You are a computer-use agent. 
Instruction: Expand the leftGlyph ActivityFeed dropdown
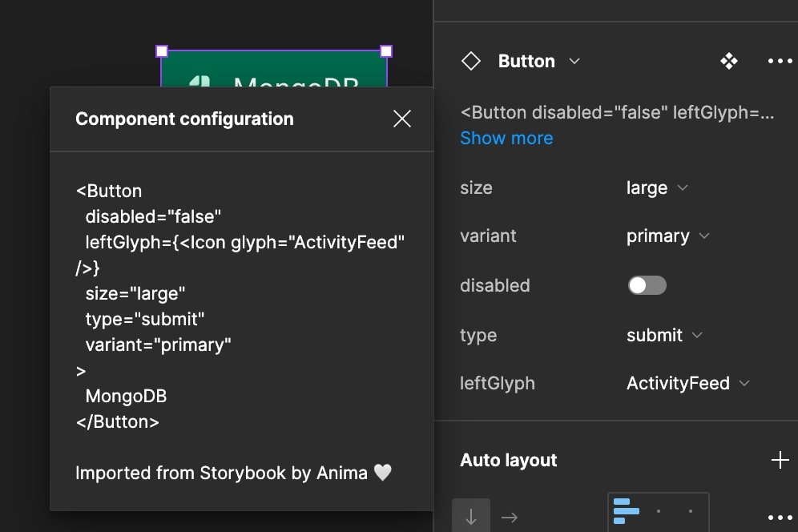687,383
